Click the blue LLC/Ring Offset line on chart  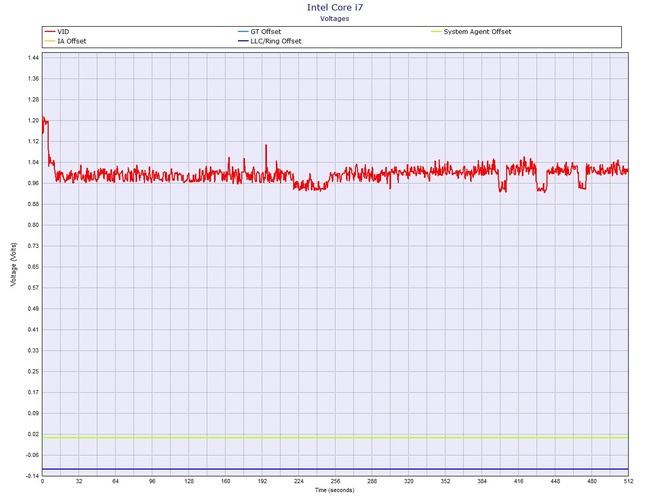[335, 469]
